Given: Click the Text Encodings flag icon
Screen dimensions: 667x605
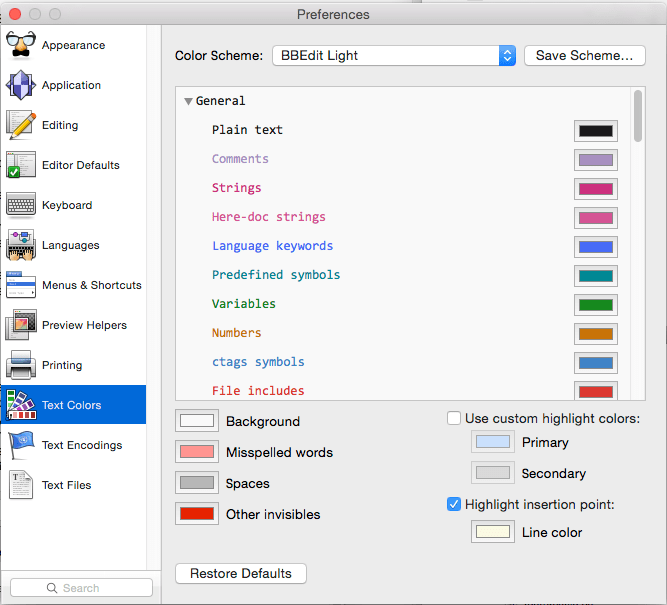Looking at the screenshot, I should tap(21, 446).
